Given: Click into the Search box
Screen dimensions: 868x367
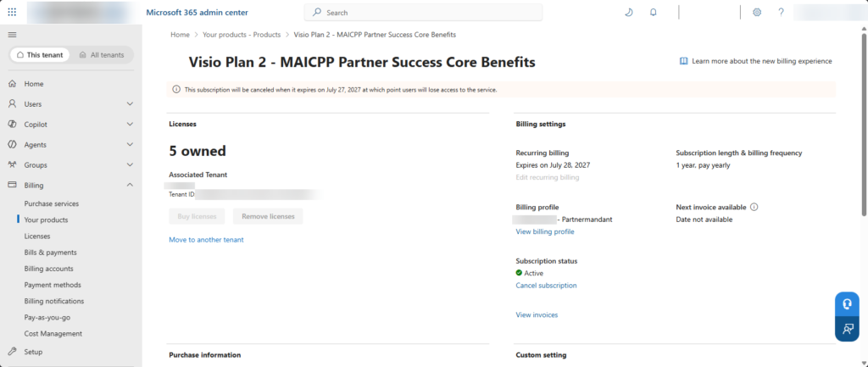Looking at the screenshot, I should tap(423, 12).
